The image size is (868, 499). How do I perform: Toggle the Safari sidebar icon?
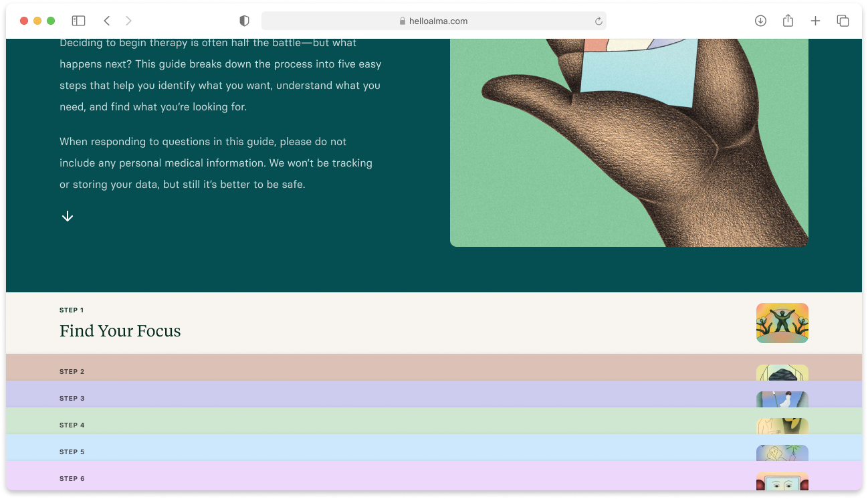click(78, 21)
